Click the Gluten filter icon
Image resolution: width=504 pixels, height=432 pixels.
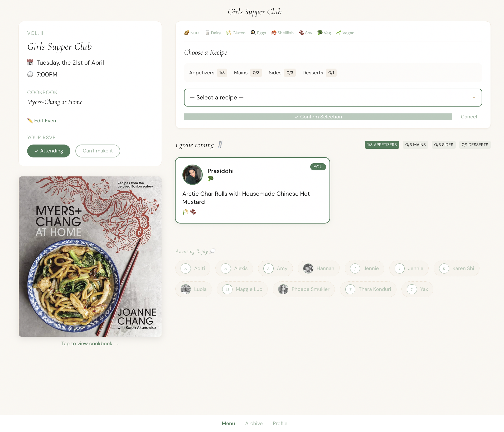[229, 33]
